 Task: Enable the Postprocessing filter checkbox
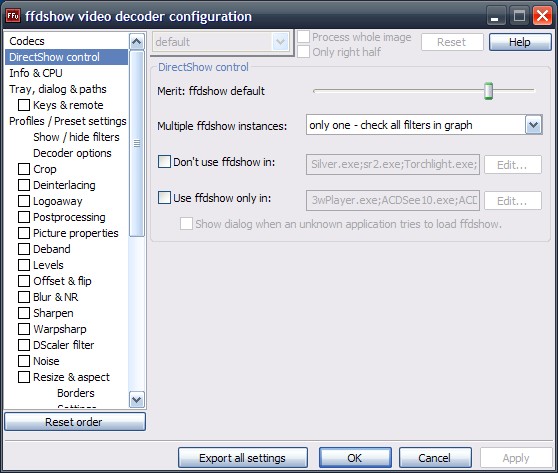(24, 217)
